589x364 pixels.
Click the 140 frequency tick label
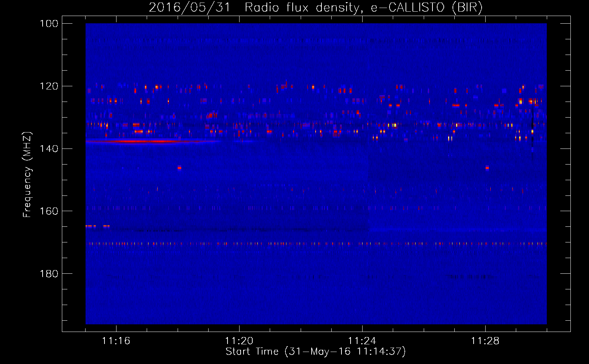tap(49, 149)
